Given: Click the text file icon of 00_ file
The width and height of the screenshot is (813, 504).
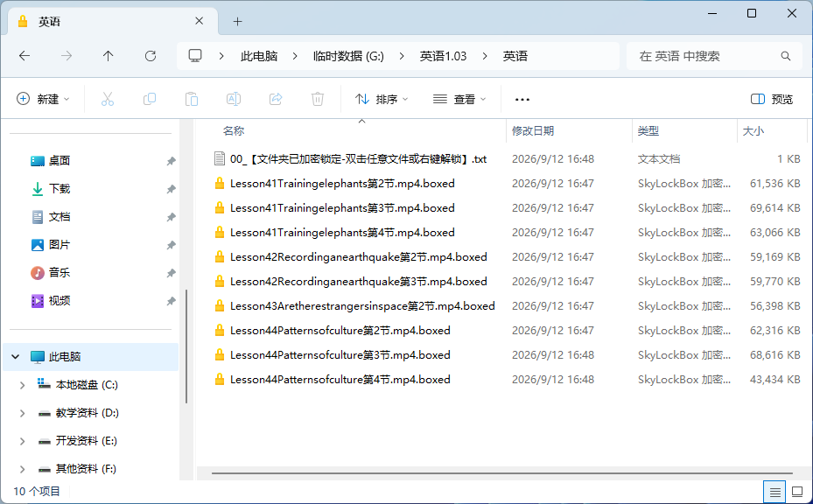Looking at the screenshot, I should (x=220, y=158).
